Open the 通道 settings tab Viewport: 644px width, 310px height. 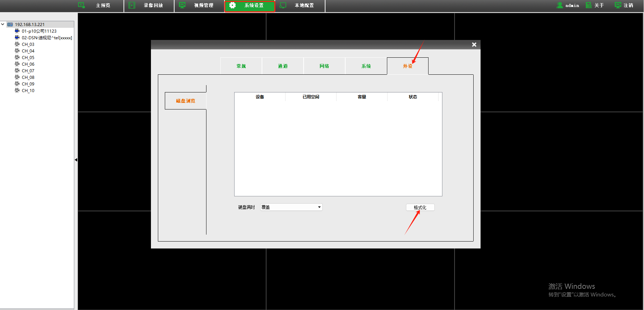tap(283, 66)
